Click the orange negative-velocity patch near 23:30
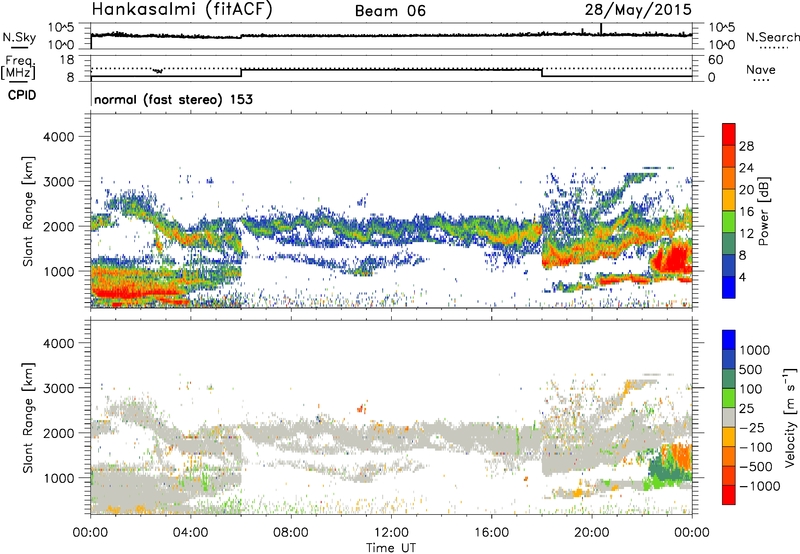Viewport: 800px width, 554px height. 680,457
